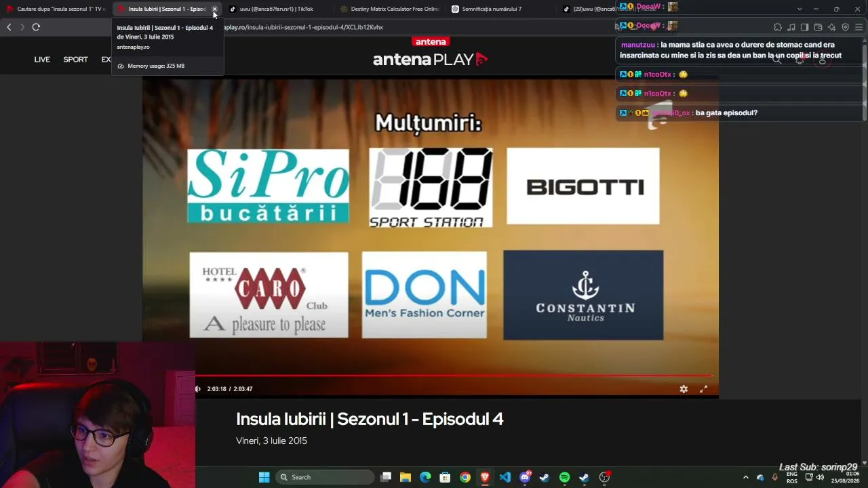Reload the current page
Viewport: 868px width, 488px height.
click(36, 27)
